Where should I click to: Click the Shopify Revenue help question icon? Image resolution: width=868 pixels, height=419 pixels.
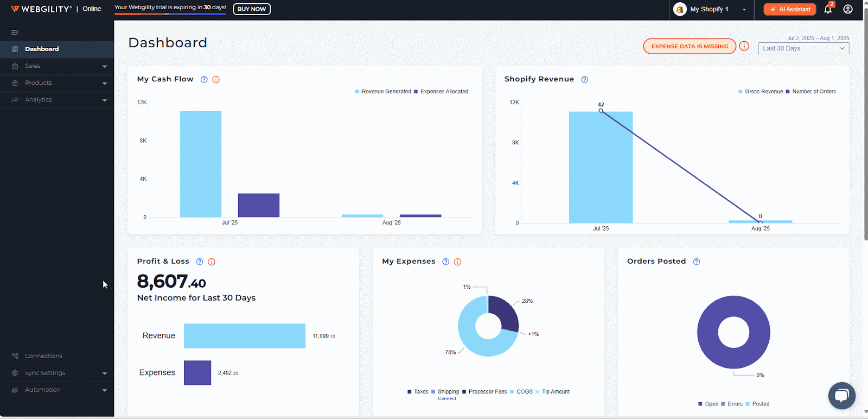click(584, 80)
